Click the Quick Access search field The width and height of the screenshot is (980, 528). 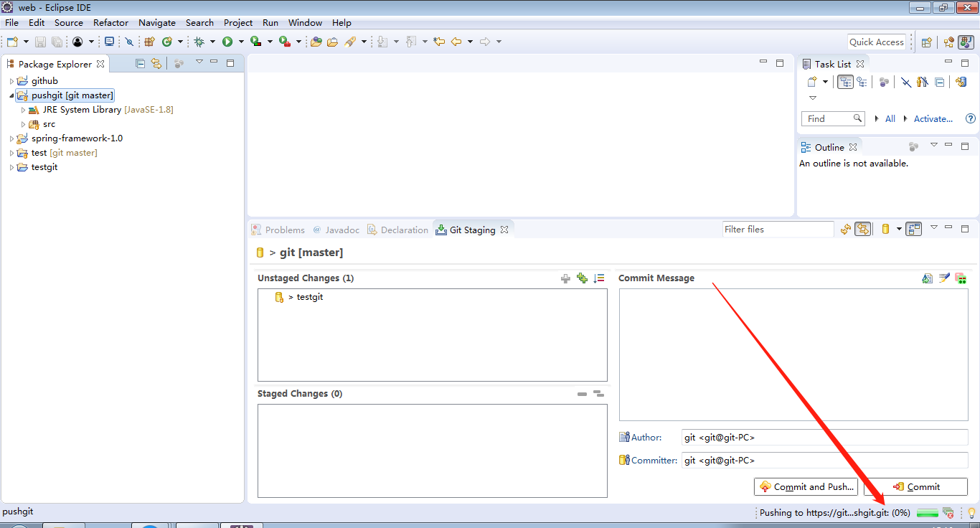pos(877,42)
